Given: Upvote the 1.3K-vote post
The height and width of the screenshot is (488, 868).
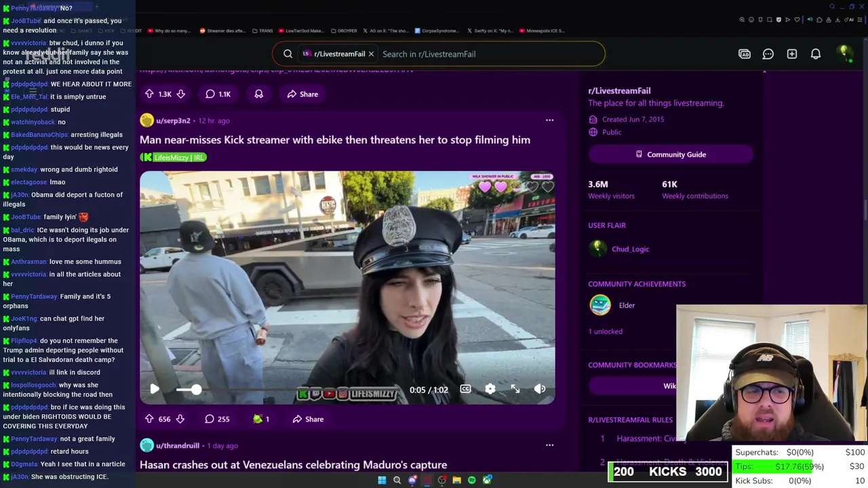Looking at the screenshot, I should click(x=149, y=94).
